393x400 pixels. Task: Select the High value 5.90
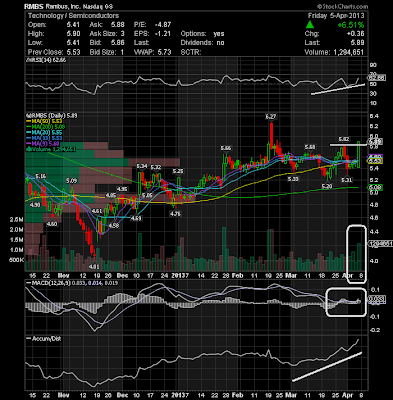pyautogui.click(x=73, y=34)
